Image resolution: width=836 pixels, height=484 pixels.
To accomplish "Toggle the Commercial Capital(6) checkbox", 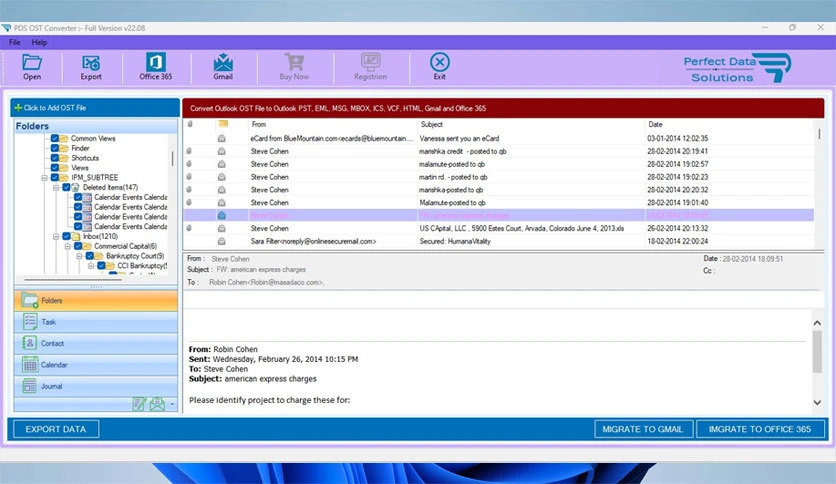I will click(78, 246).
